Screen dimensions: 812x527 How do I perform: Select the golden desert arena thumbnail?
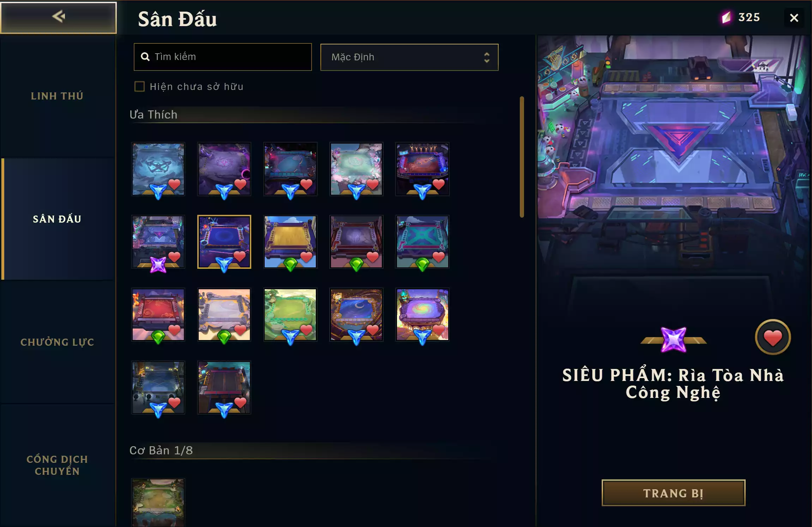(x=290, y=242)
